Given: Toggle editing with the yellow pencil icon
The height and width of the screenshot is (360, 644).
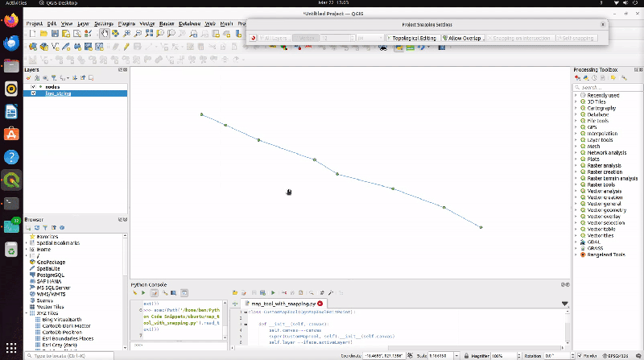Looking at the screenshot, I should tap(126, 47).
